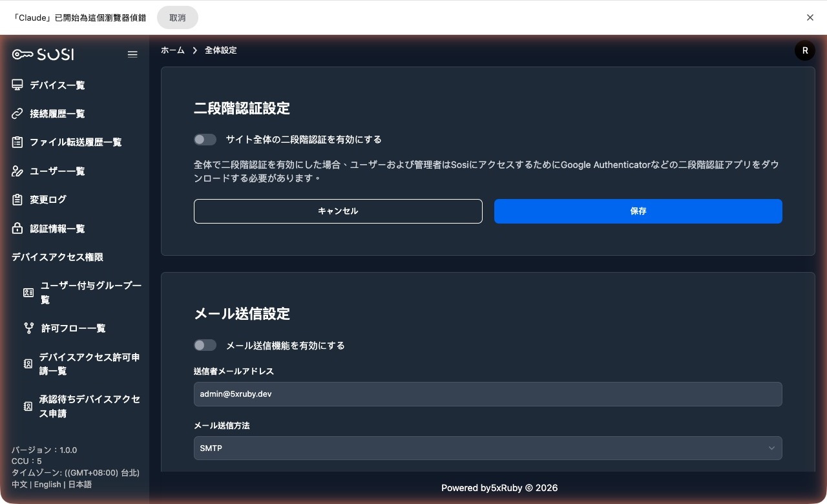Screen dimensions: 827x504
Task: Select the ユーザー一覧 users icon
Action: pos(17,171)
